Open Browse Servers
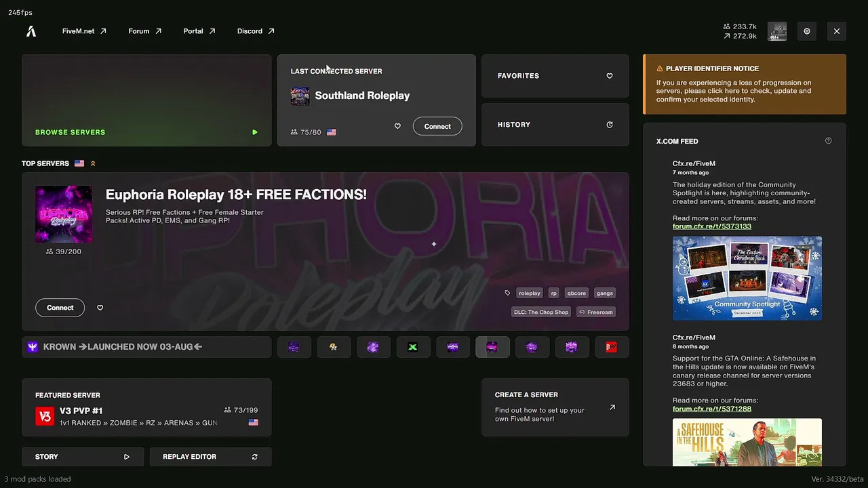 (146, 100)
